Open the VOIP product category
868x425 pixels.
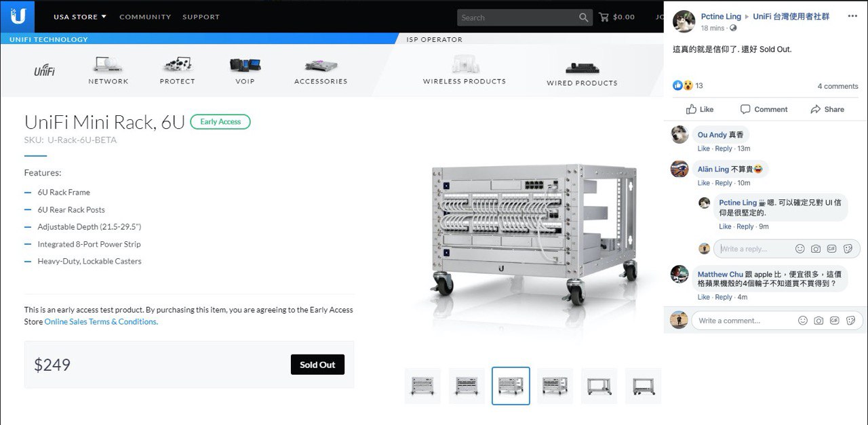pyautogui.click(x=245, y=70)
